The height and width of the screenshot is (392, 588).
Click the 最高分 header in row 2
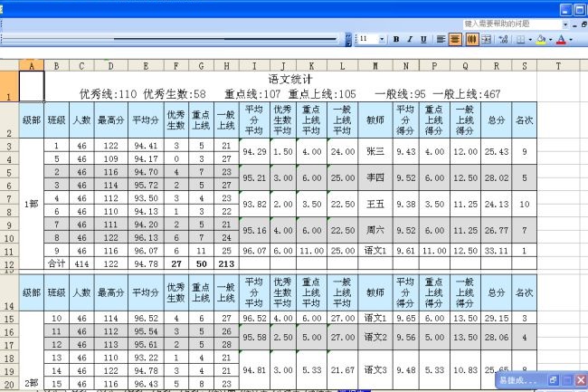point(111,120)
